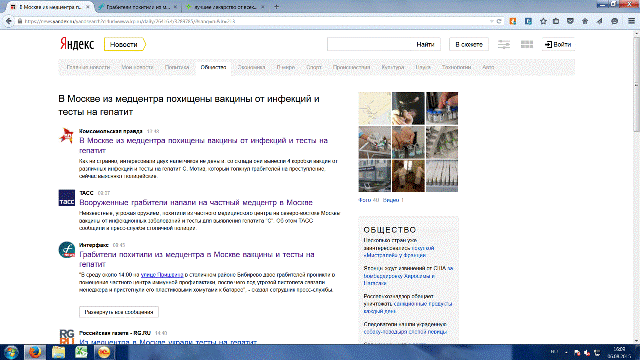
Task: Click the Войти login button
Action: 558,44
